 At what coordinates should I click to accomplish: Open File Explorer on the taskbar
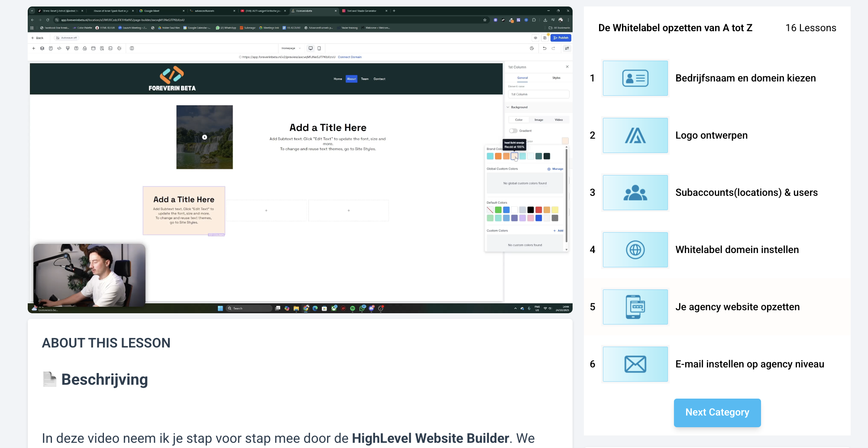tap(296, 308)
